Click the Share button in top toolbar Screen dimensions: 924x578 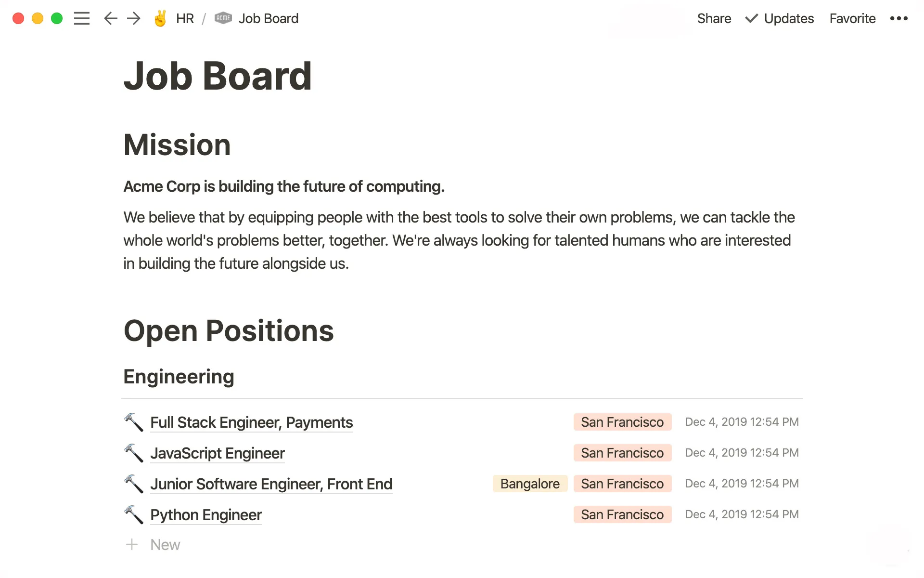point(714,19)
